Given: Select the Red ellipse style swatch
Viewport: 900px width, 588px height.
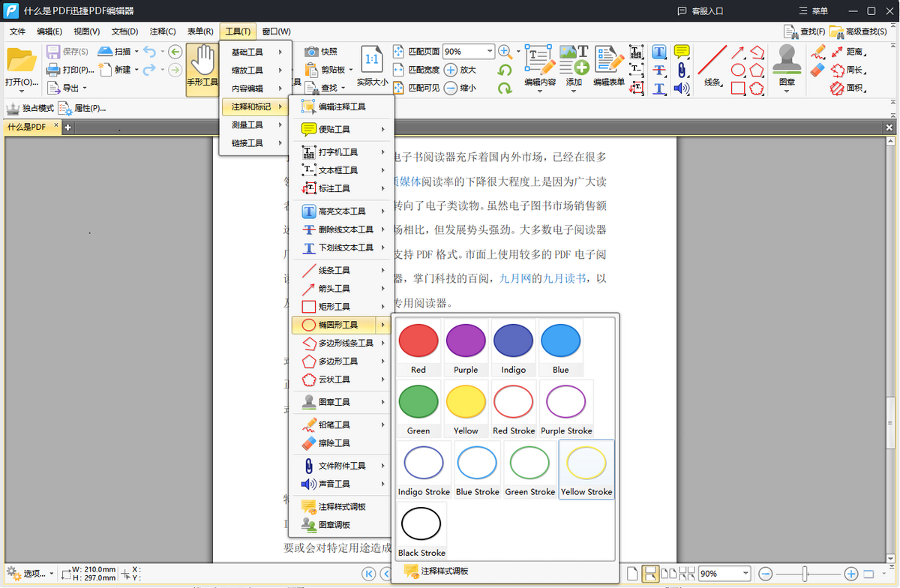Looking at the screenshot, I should pos(418,346).
